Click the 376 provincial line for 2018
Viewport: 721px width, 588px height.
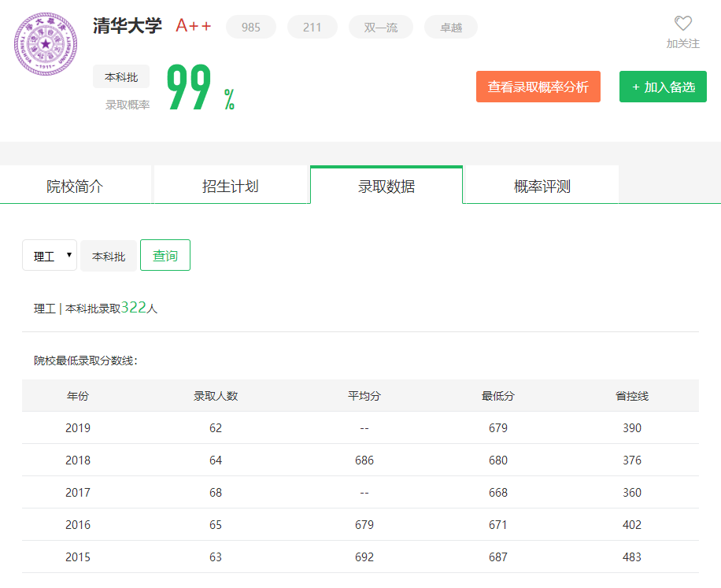(632, 460)
